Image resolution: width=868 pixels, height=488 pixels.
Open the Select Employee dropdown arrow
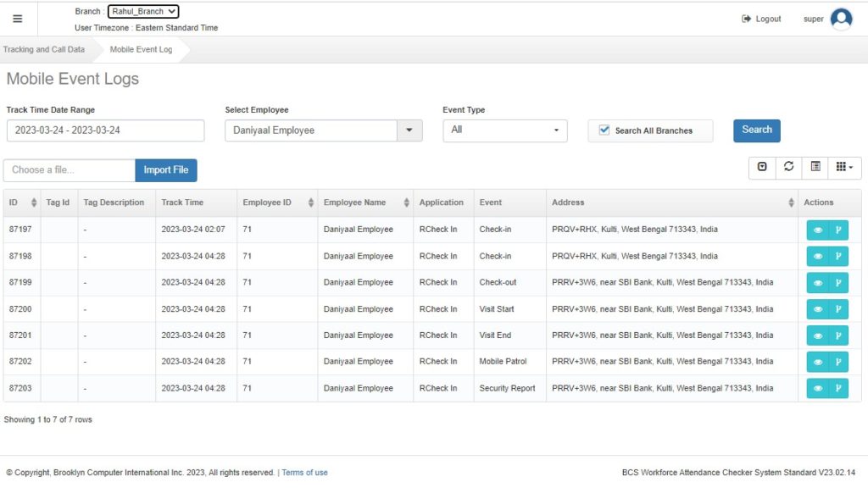(x=409, y=130)
